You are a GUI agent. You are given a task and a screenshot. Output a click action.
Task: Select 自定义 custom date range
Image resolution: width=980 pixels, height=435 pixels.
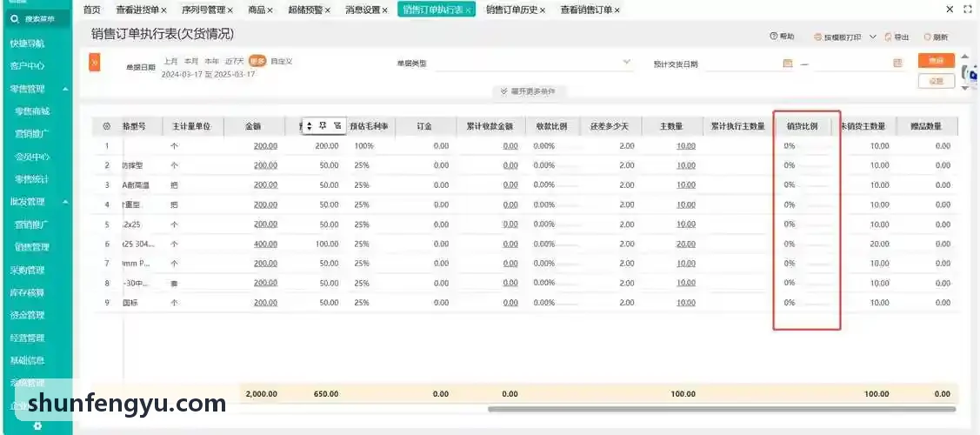point(282,61)
